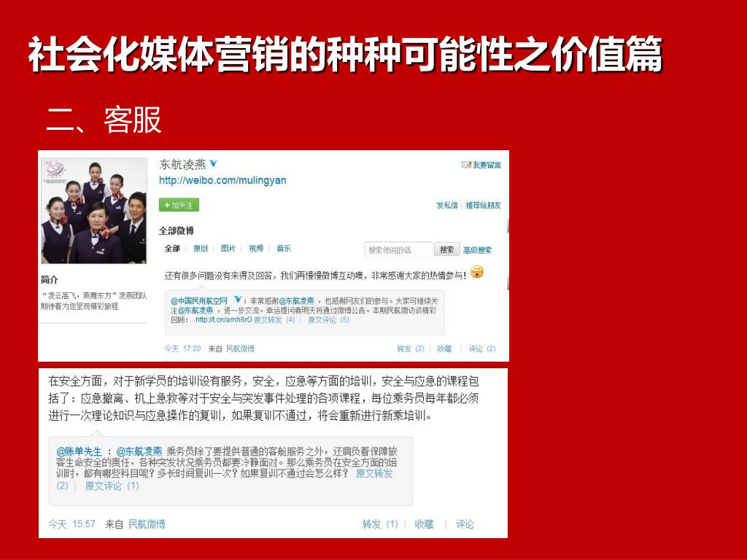Open the 视频 tab
This screenshot has width=747, height=560.
[256, 249]
